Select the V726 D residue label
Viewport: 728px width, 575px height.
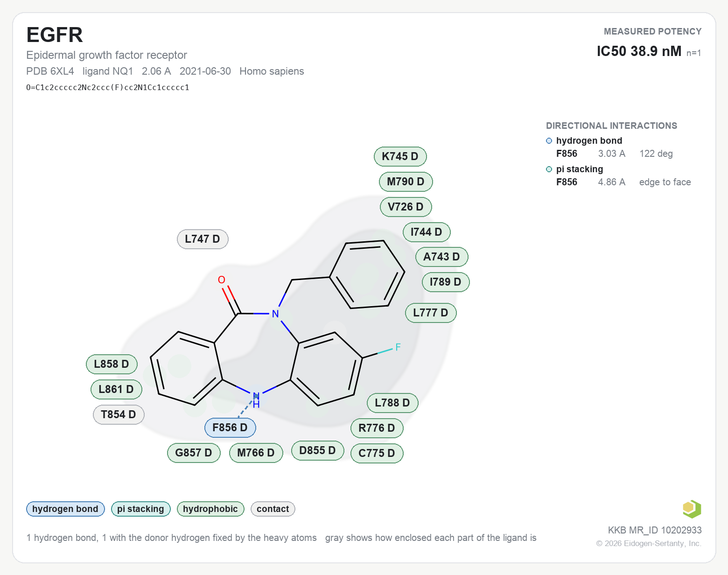click(x=406, y=207)
